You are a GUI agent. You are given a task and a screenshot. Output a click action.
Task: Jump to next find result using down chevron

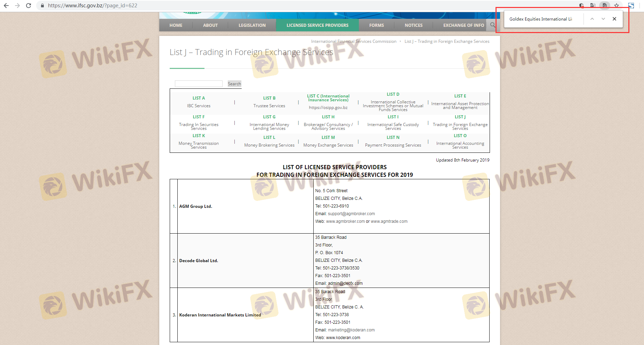coord(603,19)
